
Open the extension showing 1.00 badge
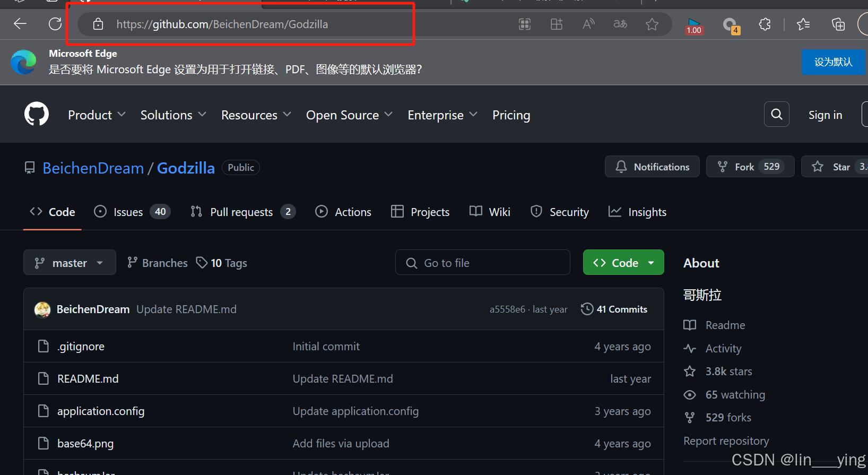tap(694, 25)
